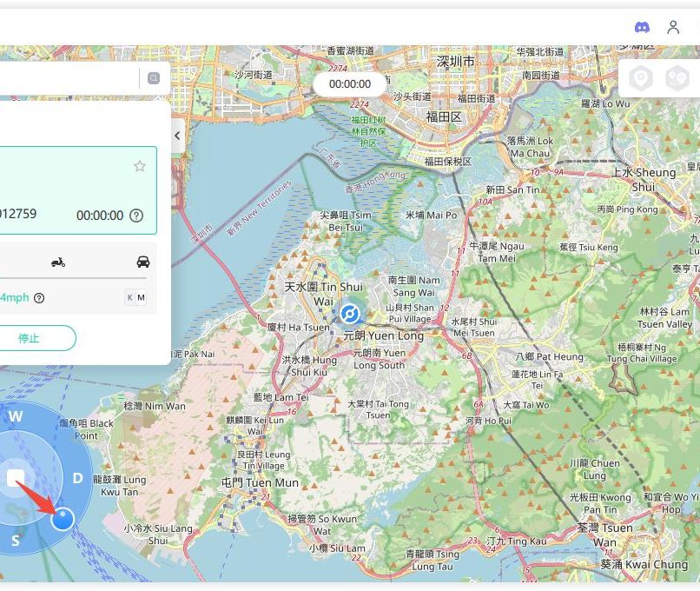Viewport: 700px width, 591px height.
Task: Click the search icon in search bar
Action: coord(154,79)
